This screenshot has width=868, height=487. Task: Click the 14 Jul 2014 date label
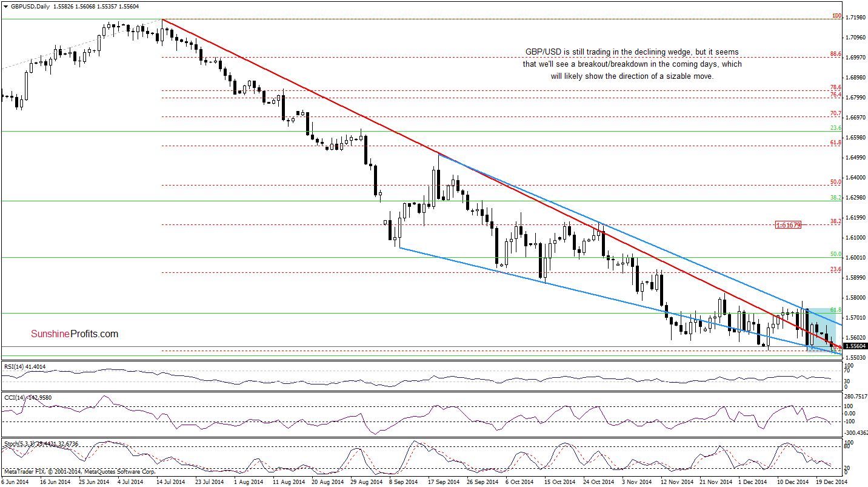click(170, 482)
